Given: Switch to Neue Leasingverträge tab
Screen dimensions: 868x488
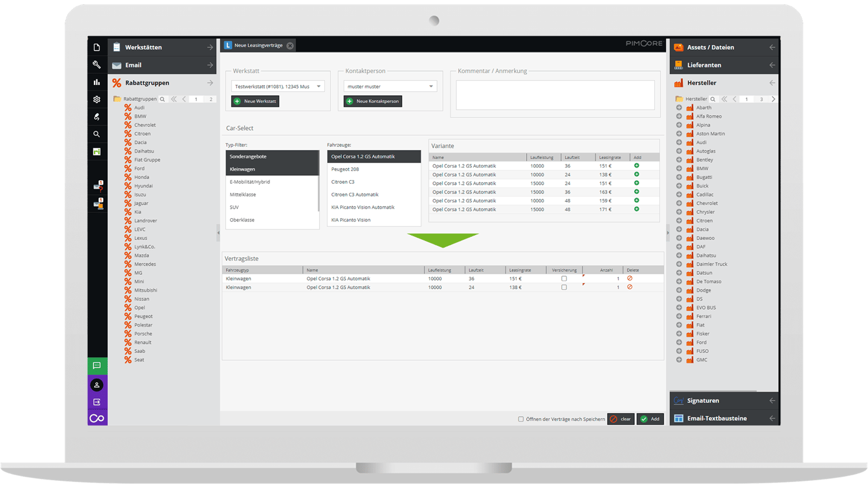Looking at the screenshot, I should 258,45.
